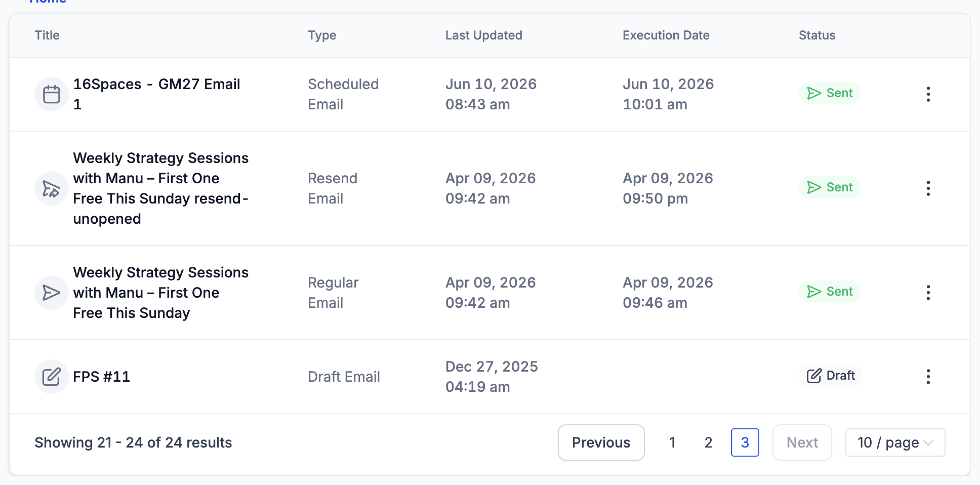This screenshot has width=980, height=485.
Task: Open the email titled 16Spaces - GM27 Email 1
Action: click(x=156, y=94)
